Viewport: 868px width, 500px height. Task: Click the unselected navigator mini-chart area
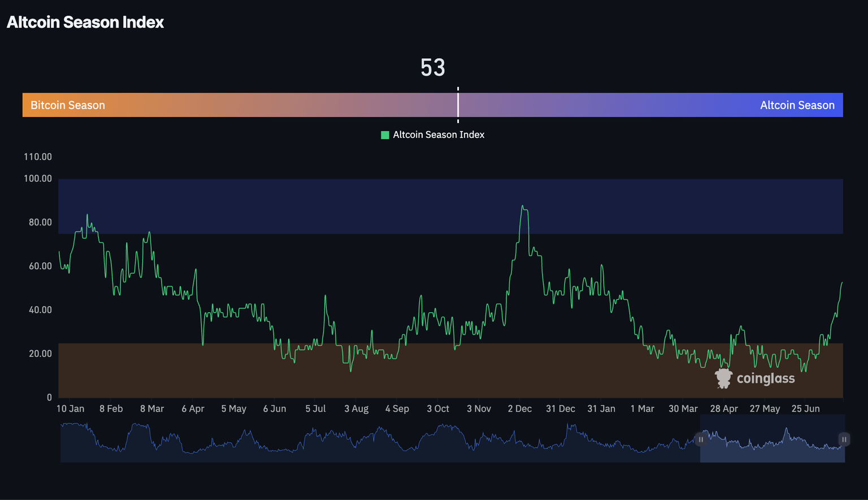pos(380,438)
